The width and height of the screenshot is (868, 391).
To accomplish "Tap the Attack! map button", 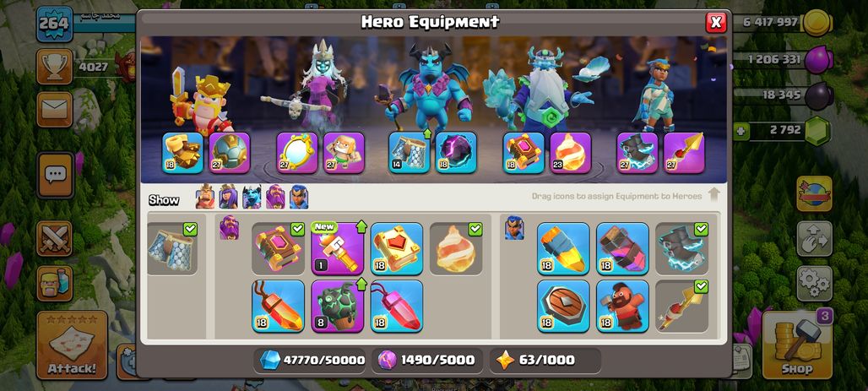I will coord(72,345).
